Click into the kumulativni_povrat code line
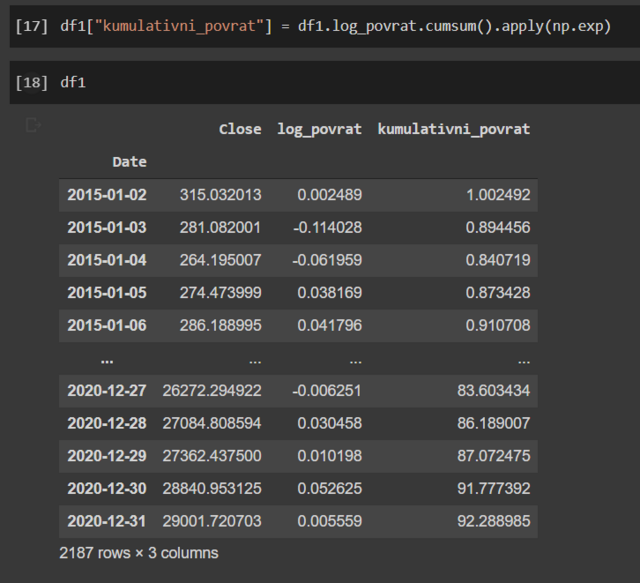Screen dimensions: 640x583 (336, 27)
